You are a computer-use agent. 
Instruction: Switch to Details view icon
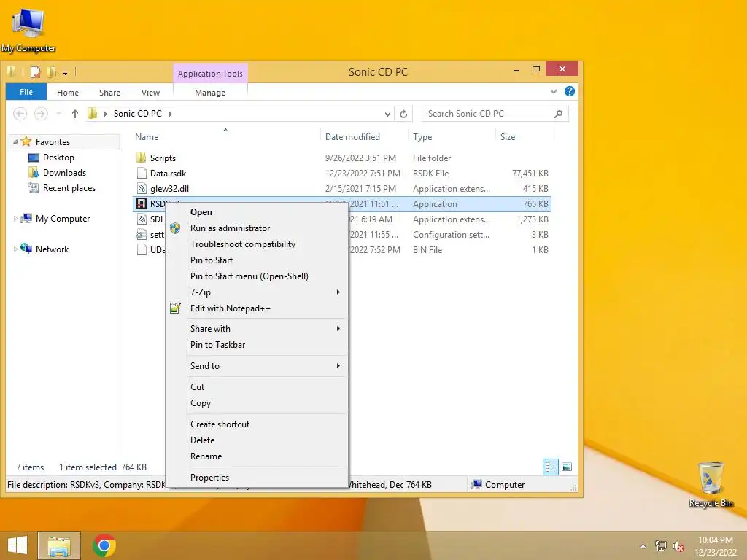tap(551, 467)
